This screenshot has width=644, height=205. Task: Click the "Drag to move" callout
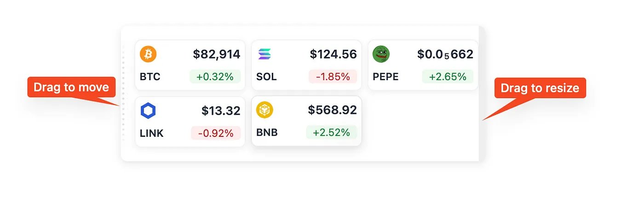click(71, 87)
